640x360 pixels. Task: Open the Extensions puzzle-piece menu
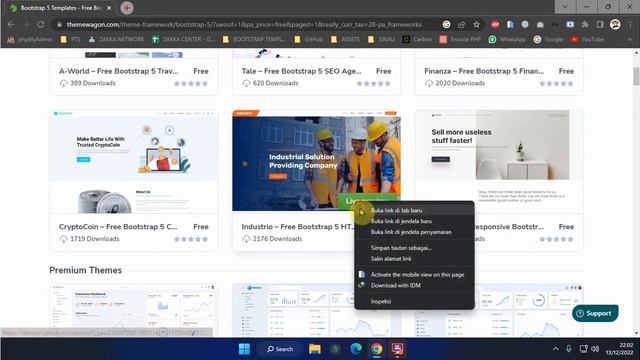585,24
